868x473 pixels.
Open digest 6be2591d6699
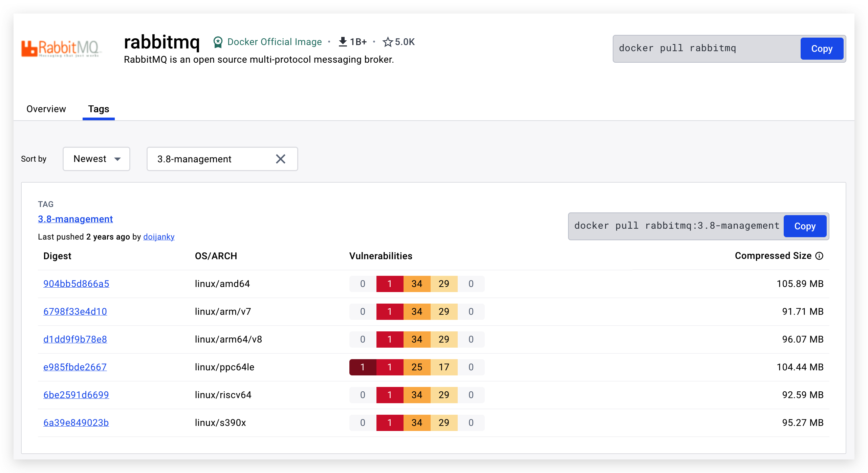(76, 395)
